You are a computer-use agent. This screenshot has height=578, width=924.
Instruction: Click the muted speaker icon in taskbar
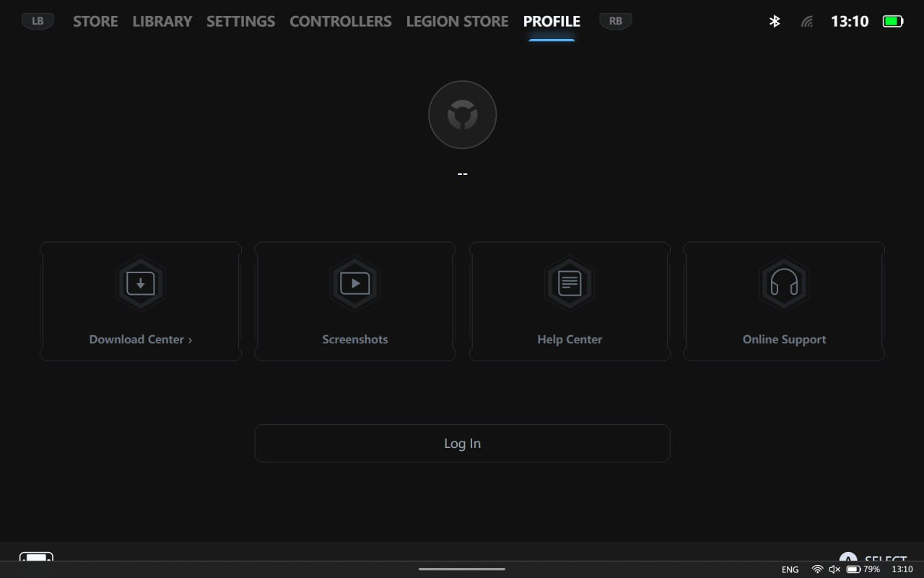pos(834,569)
